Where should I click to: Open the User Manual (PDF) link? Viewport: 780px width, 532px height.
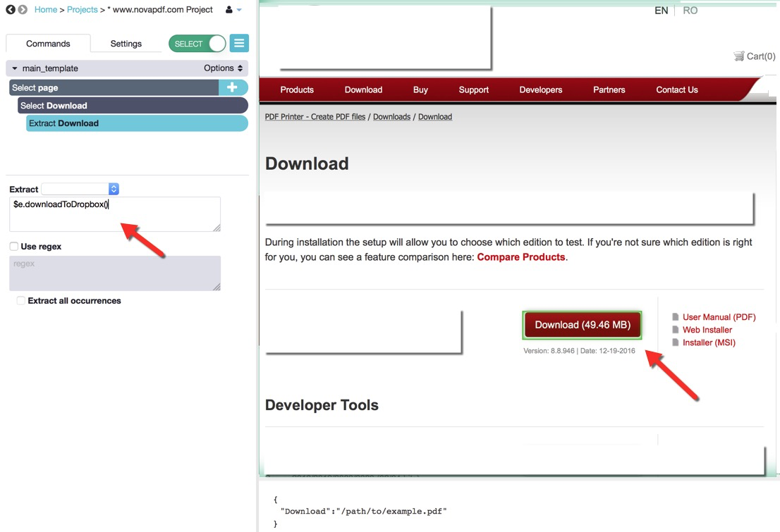(x=719, y=316)
